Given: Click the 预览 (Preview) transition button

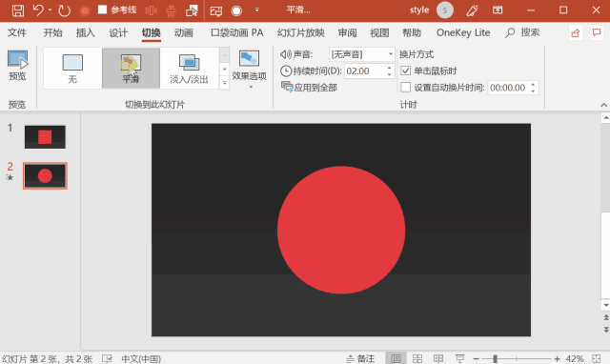Looking at the screenshot, I should coord(17,66).
